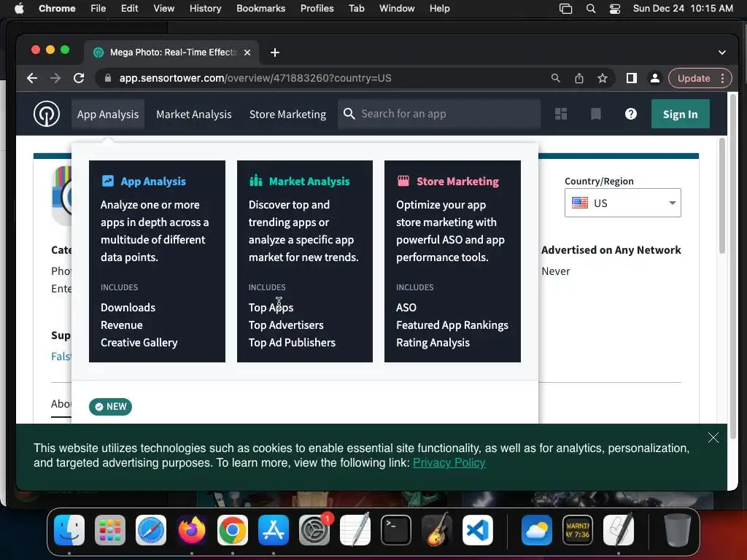This screenshot has width=747, height=560.
Task: Open Store Marketing card heading
Action: (x=457, y=182)
